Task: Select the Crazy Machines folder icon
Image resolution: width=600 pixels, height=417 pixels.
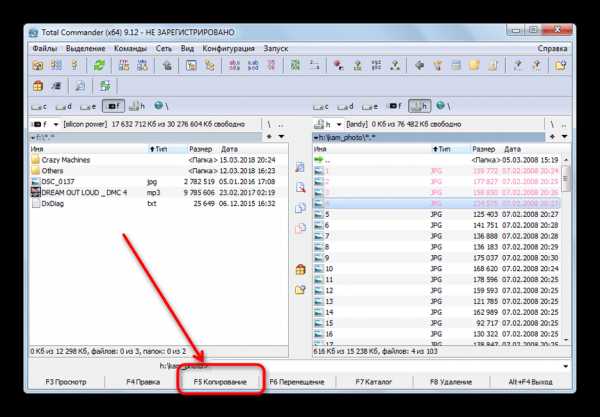Action: tap(36, 158)
